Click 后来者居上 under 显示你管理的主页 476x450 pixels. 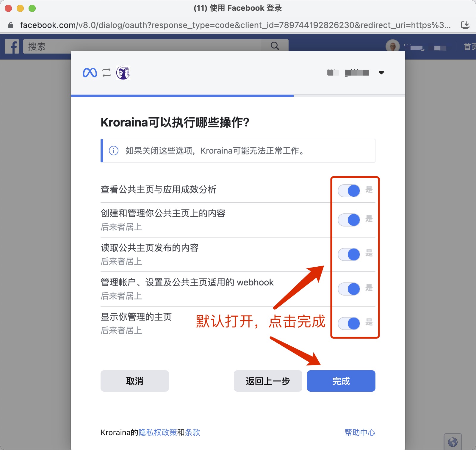click(x=121, y=330)
